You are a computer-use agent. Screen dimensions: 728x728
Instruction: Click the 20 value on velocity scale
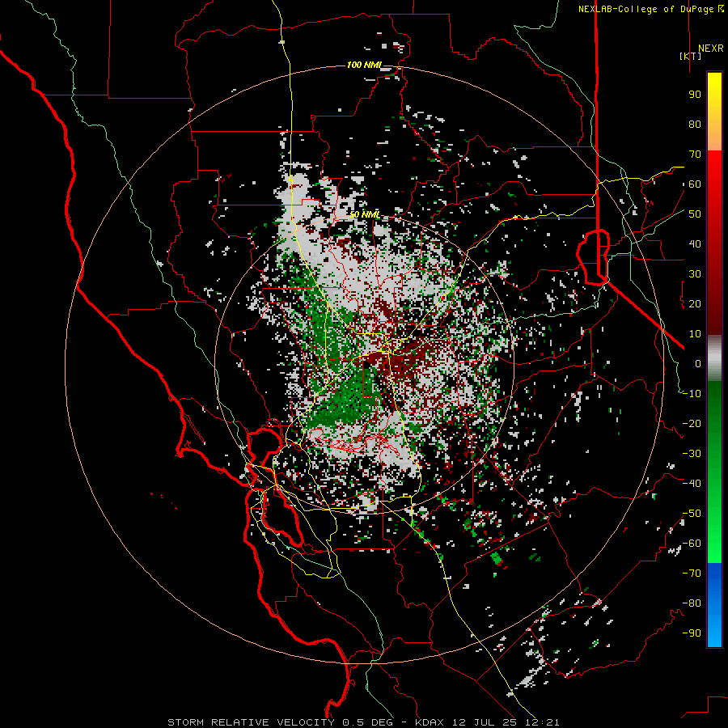click(695, 303)
